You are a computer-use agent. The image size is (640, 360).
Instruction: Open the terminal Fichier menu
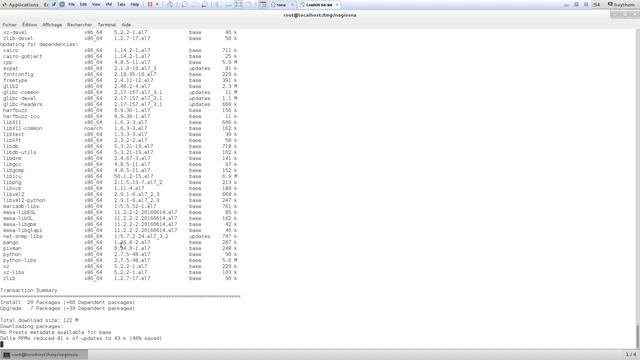(x=9, y=24)
